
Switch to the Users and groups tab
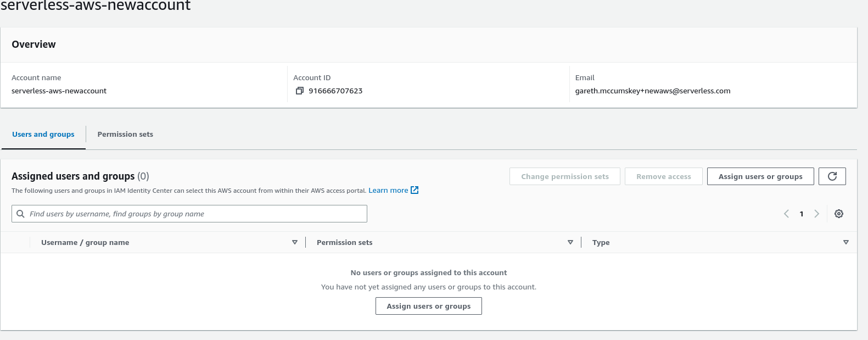pos(43,134)
